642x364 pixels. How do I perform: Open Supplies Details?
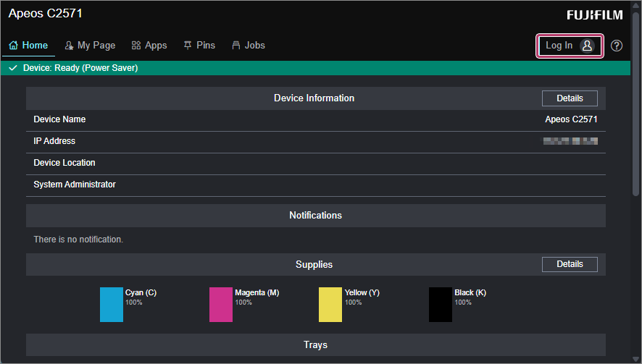(570, 264)
